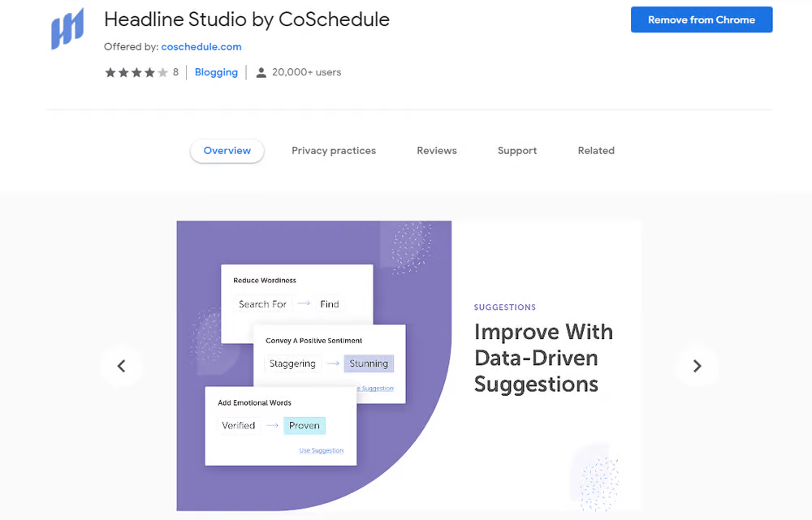
Task: View the Related tab
Action: (x=596, y=151)
